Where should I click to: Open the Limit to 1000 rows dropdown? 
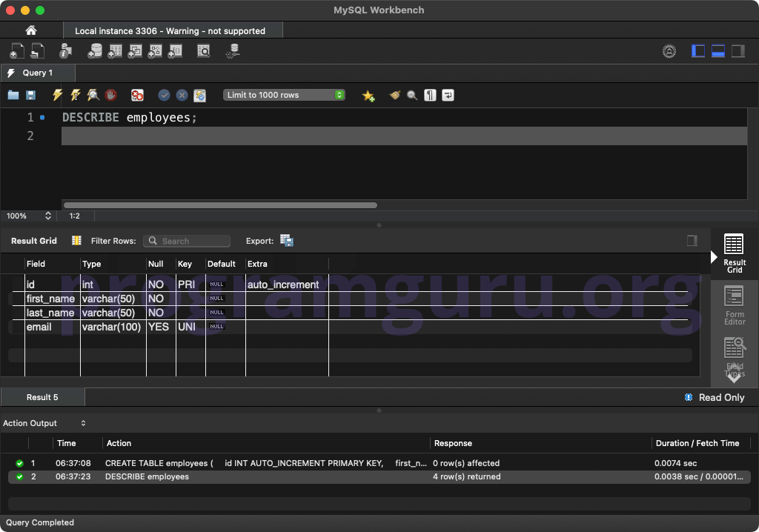pos(284,95)
